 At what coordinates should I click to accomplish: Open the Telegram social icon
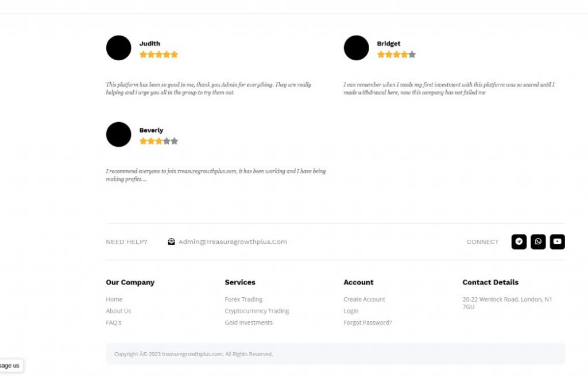click(519, 241)
